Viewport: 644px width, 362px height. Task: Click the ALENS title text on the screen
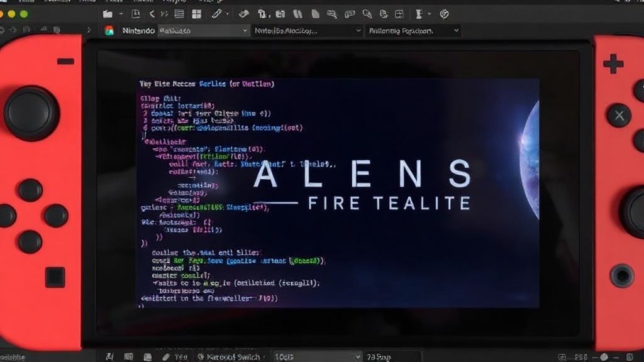363,173
